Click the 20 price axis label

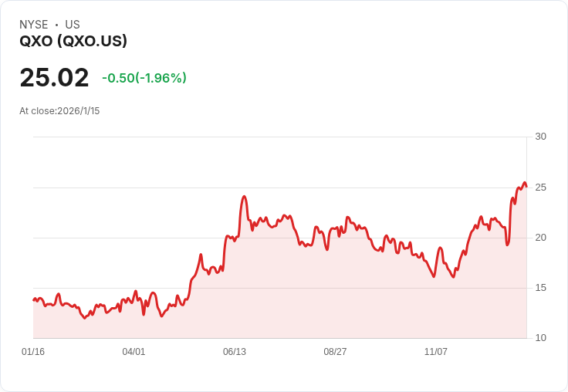540,238
